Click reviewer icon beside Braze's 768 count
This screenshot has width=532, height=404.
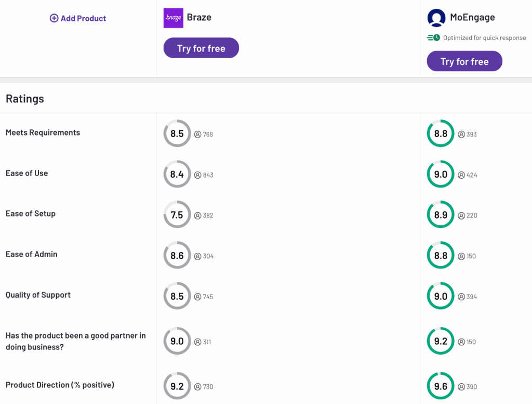pyautogui.click(x=198, y=134)
